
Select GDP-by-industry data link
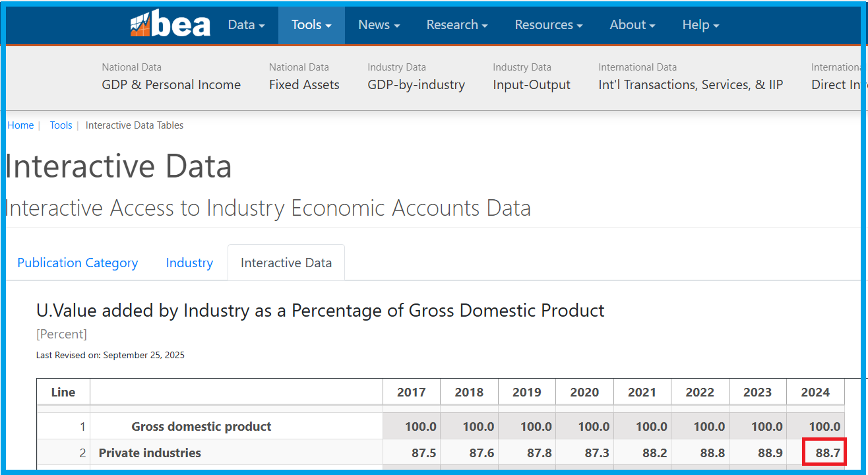pos(416,84)
